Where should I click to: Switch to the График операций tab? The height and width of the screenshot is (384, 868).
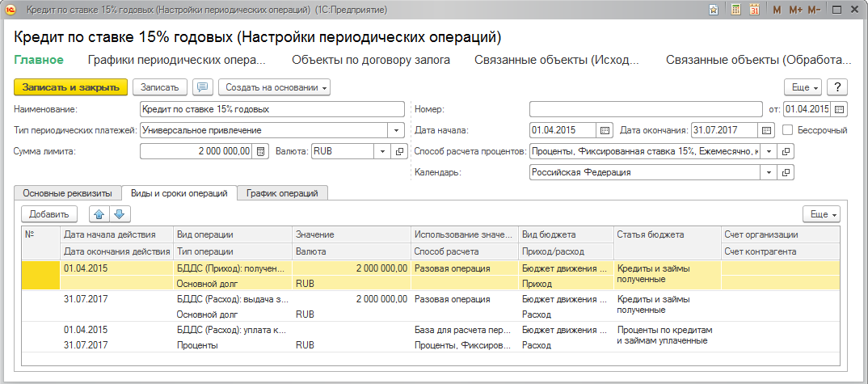click(282, 193)
